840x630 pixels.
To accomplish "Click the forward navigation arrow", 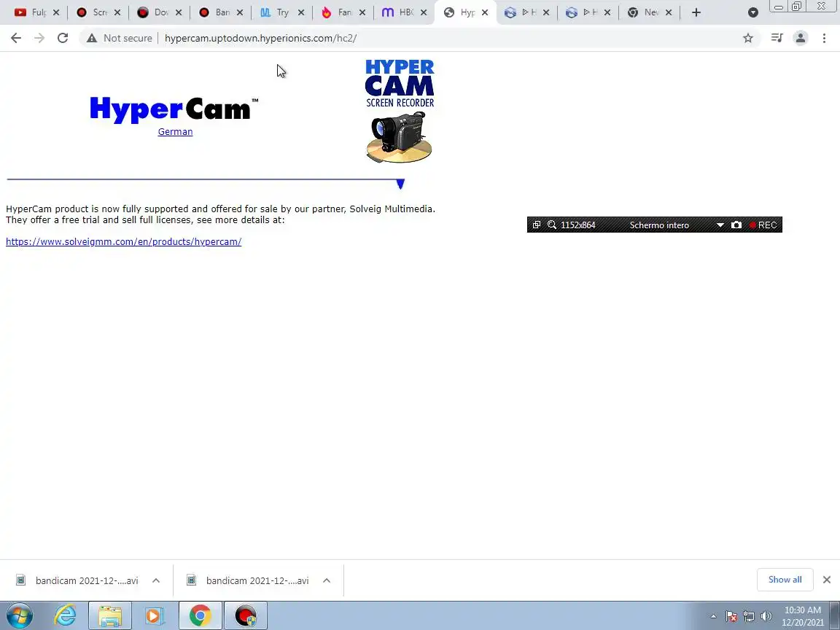I will pyautogui.click(x=39, y=38).
